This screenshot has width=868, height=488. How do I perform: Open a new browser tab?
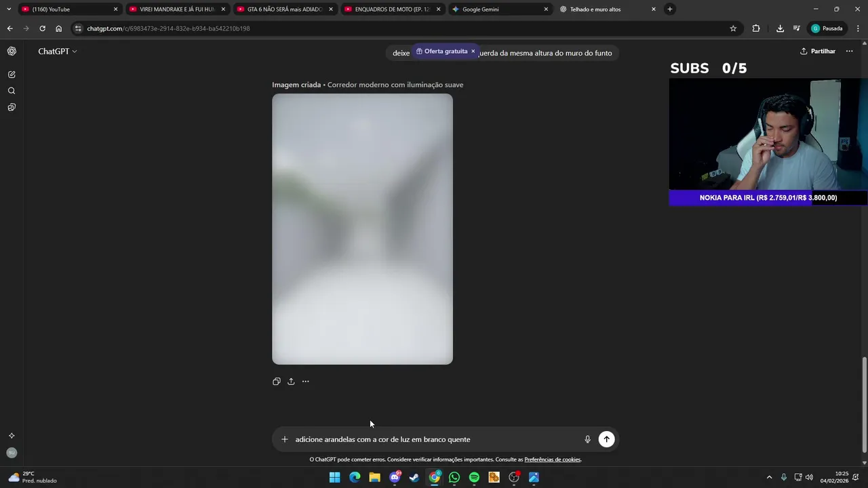click(670, 9)
